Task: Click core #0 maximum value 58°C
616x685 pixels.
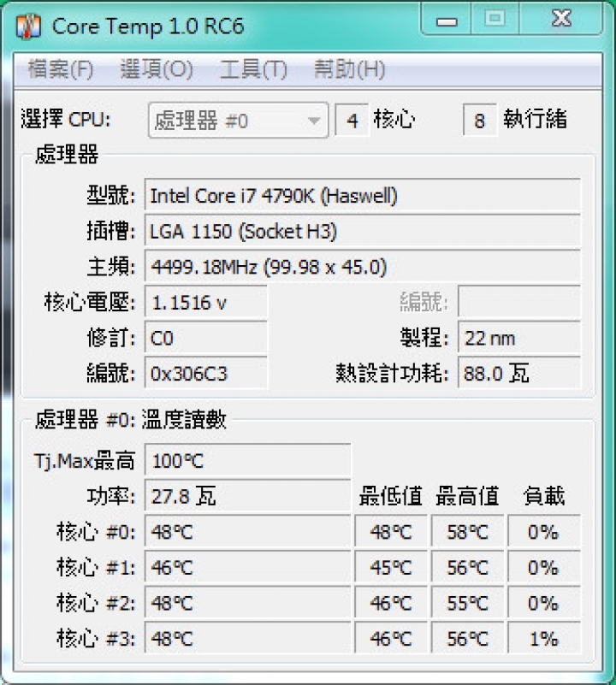Action: pyautogui.click(x=467, y=532)
